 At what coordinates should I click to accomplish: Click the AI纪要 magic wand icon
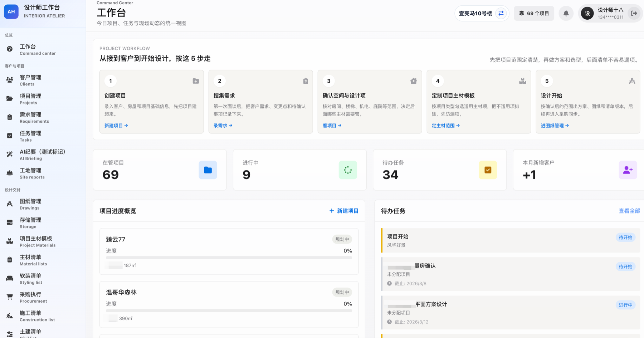[10, 155]
